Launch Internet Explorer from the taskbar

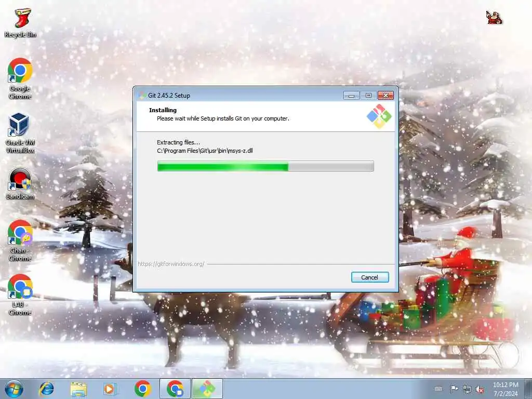pos(46,389)
